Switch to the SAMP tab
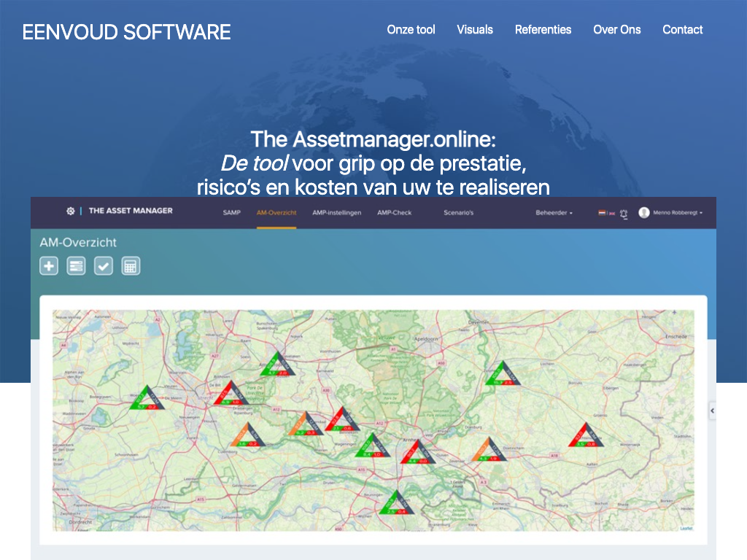Viewport: 747px width, 560px height. (231, 213)
